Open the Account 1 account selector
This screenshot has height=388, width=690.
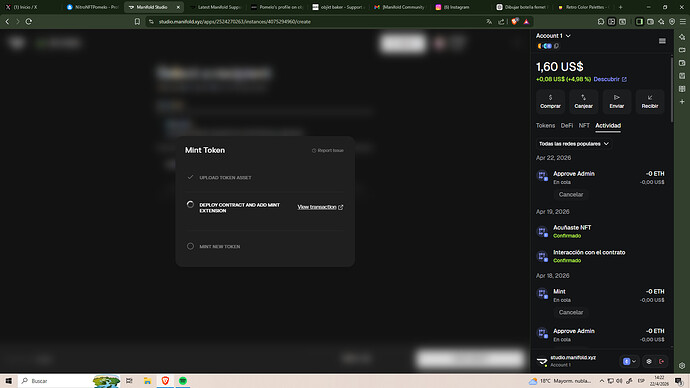pos(553,36)
